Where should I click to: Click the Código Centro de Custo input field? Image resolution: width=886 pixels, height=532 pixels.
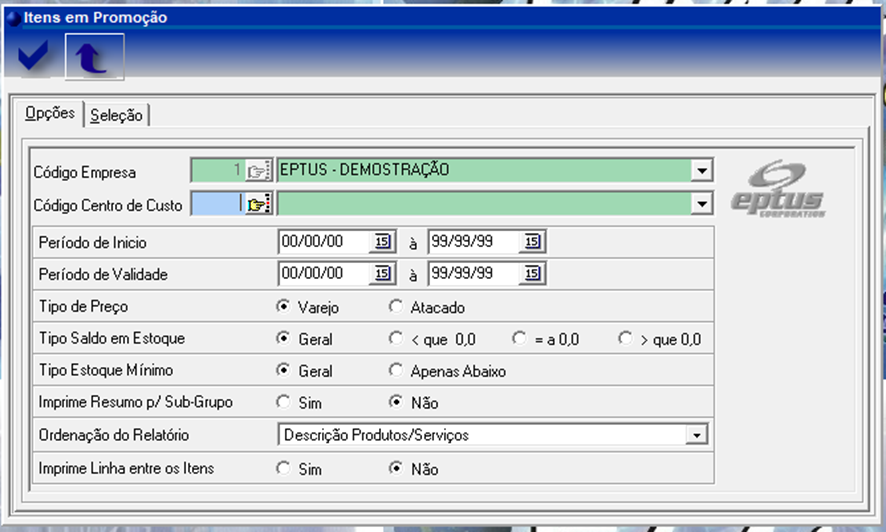point(216,205)
